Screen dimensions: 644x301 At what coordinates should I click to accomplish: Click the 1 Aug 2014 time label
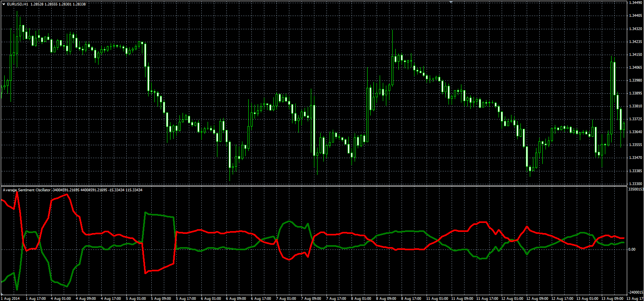(10, 299)
